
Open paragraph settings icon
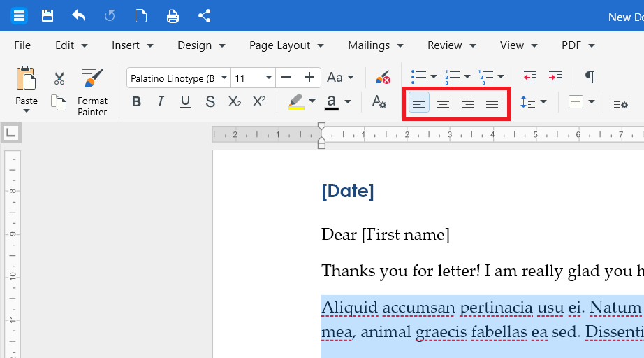620,101
